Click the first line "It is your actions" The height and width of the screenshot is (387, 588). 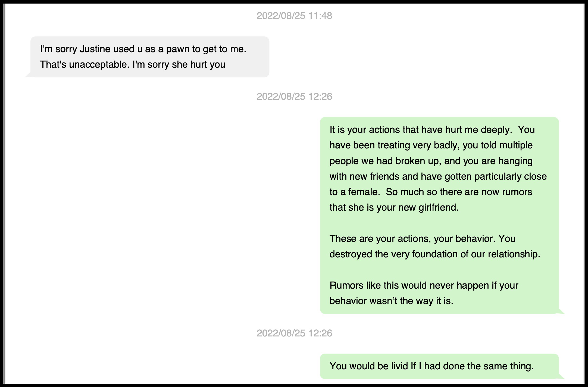click(x=365, y=130)
